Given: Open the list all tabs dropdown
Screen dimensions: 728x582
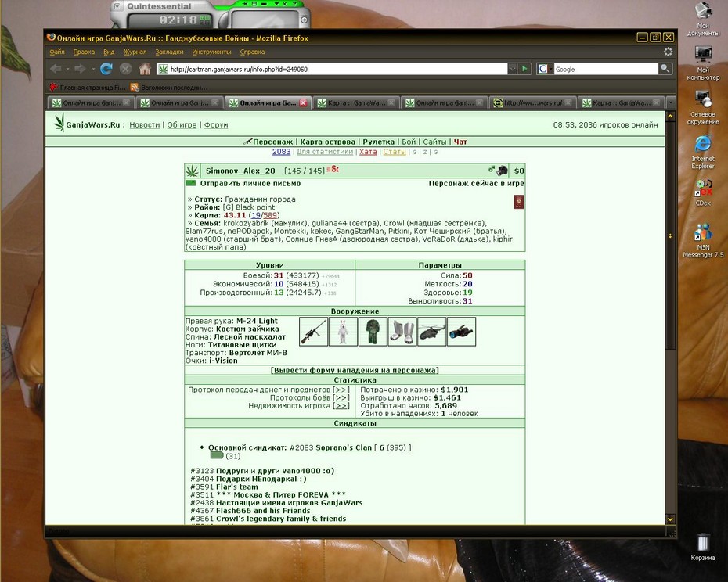Looking at the screenshot, I should click(670, 102).
